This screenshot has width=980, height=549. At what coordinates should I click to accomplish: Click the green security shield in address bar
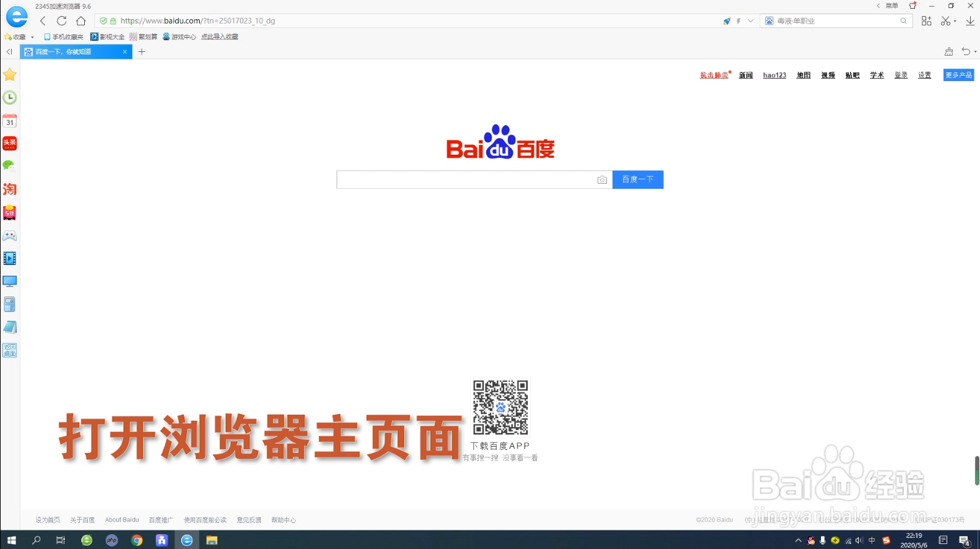pos(103,20)
